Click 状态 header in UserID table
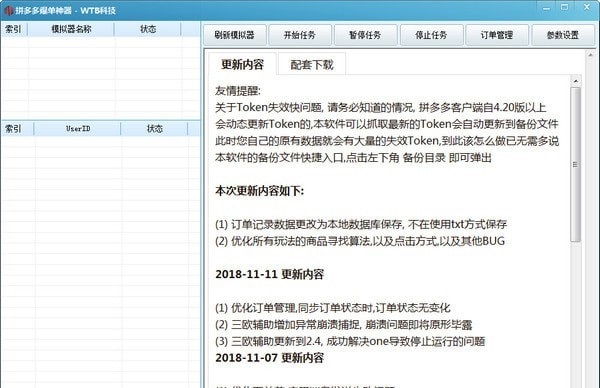The image size is (600, 388). tap(155, 129)
